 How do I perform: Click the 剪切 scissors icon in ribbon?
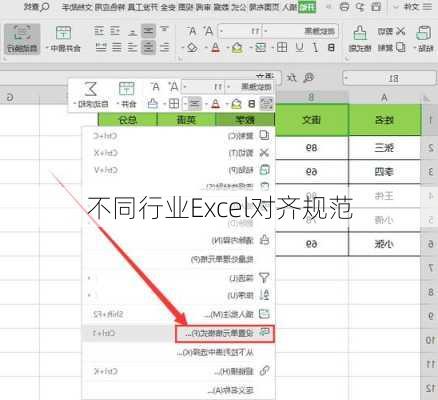click(401, 31)
